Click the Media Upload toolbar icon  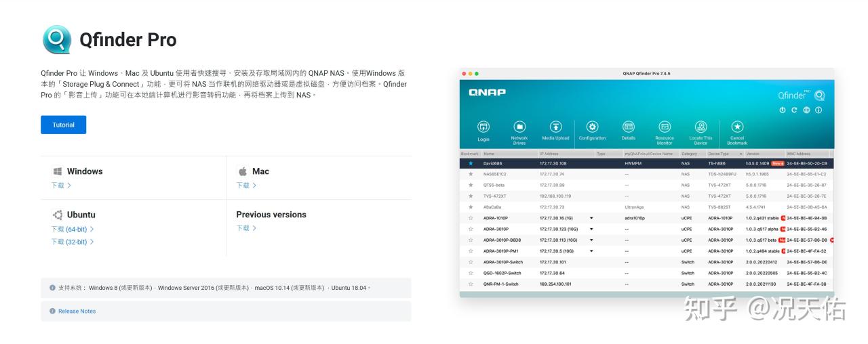pyautogui.click(x=556, y=127)
